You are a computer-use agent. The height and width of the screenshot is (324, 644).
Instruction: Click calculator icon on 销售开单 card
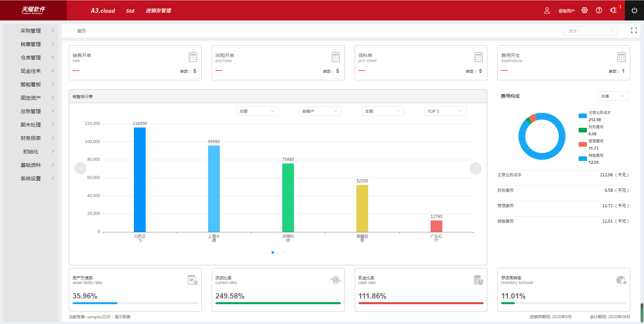coord(193,57)
